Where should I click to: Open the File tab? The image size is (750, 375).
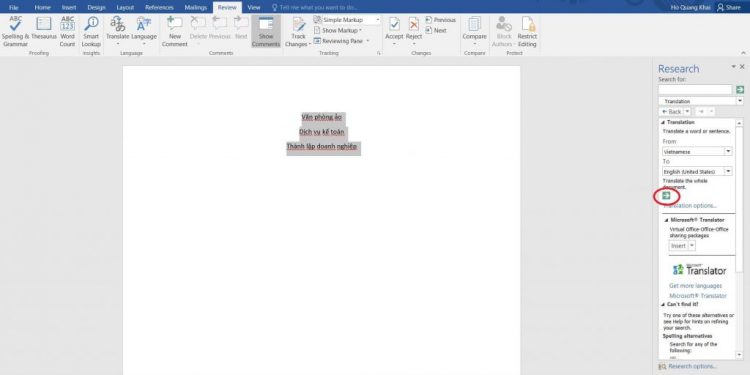click(x=14, y=8)
